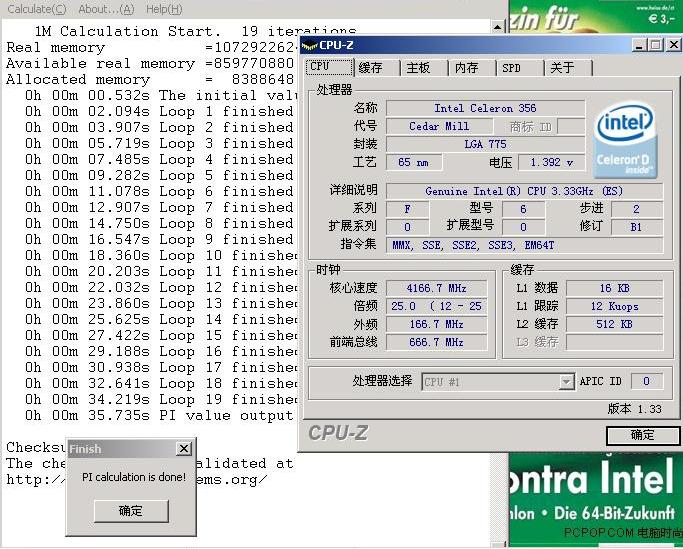This screenshot has width=683, height=549.
Task: Click the 确定 button in CPU-Z
Action: (x=642, y=435)
